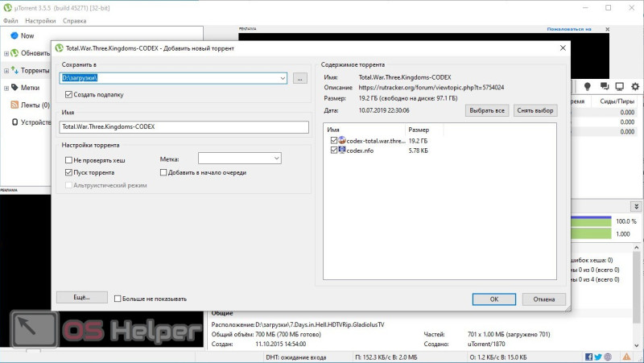Open the Справка menu

tap(74, 21)
